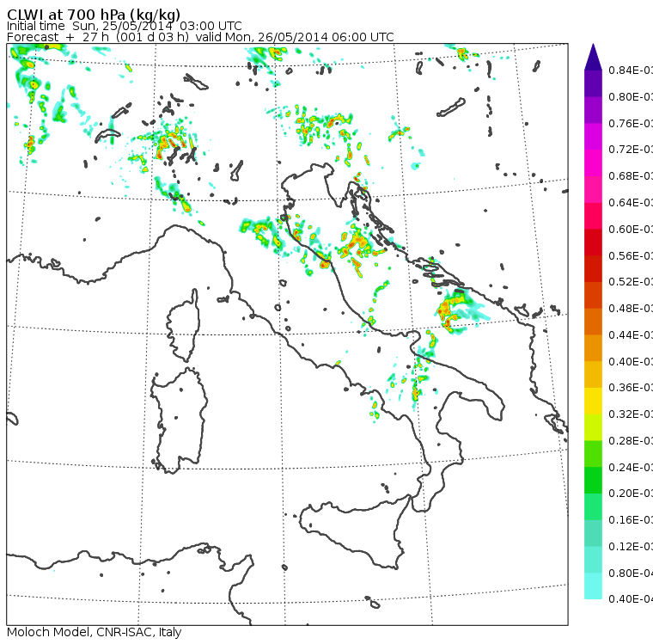Click the colorbar label 0.68E-03
653x644 pixels.
(x=631, y=176)
